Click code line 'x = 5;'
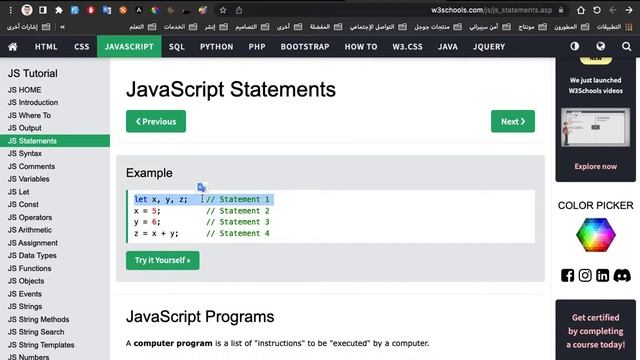Screen dimensions: 640x360 (x=147, y=211)
